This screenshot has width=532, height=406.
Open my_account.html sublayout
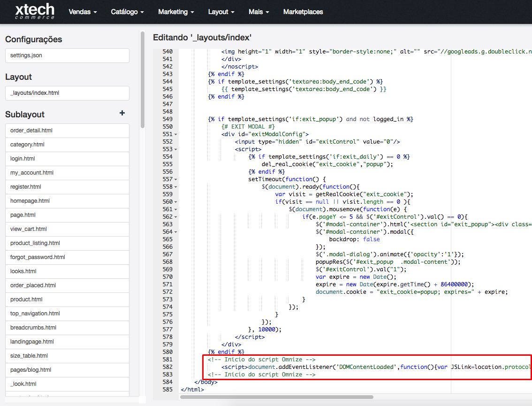pyautogui.click(x=67, y=173)
